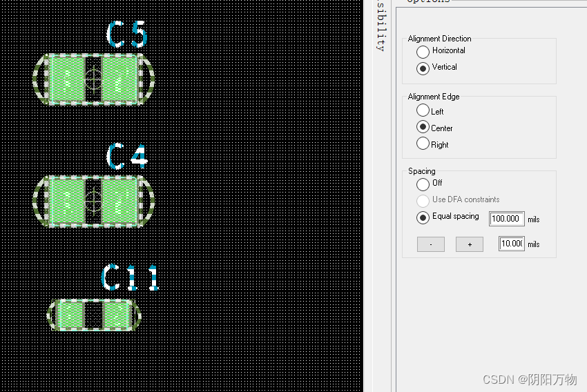The height and width of the screenshot is (392, 587).
Task: Choose Center alignment edge
Action: (423, 127)
